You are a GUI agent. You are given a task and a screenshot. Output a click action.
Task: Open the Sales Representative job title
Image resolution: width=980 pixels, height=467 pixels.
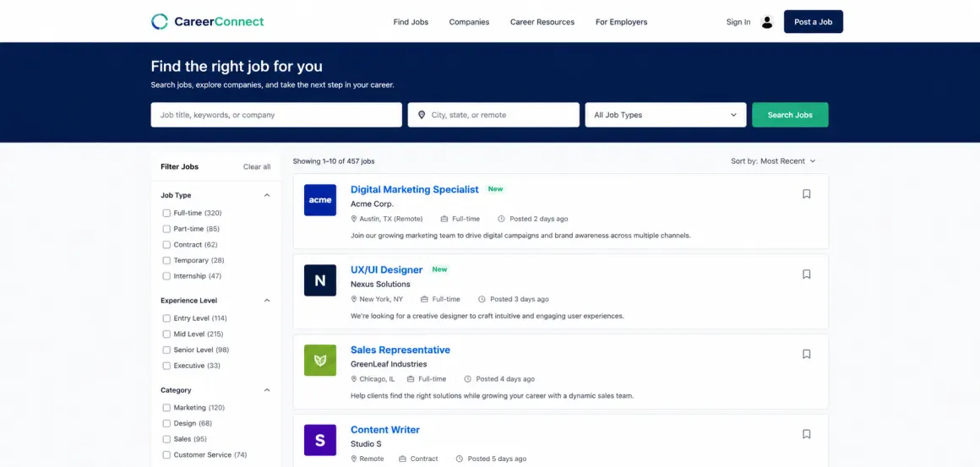400,350
